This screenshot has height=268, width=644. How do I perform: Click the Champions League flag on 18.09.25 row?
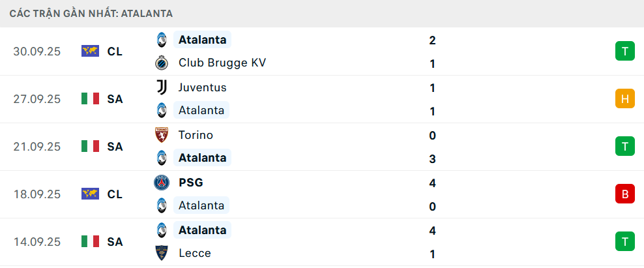(90, 194)
